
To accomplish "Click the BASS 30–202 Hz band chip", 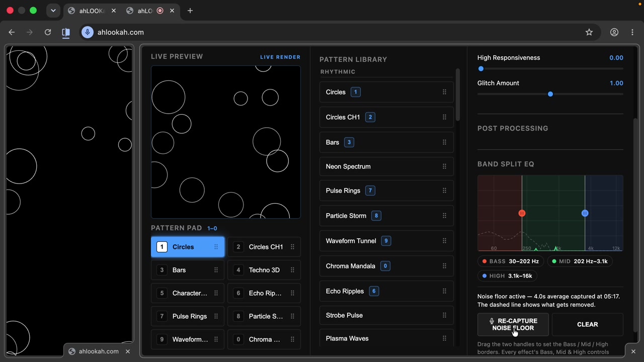I will pyautogui.click(x=510, y=261).
